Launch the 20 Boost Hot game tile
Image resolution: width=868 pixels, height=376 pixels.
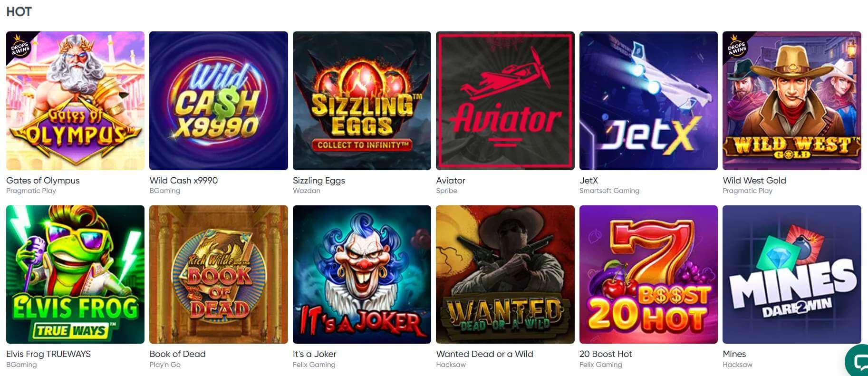tap(648, 274)
